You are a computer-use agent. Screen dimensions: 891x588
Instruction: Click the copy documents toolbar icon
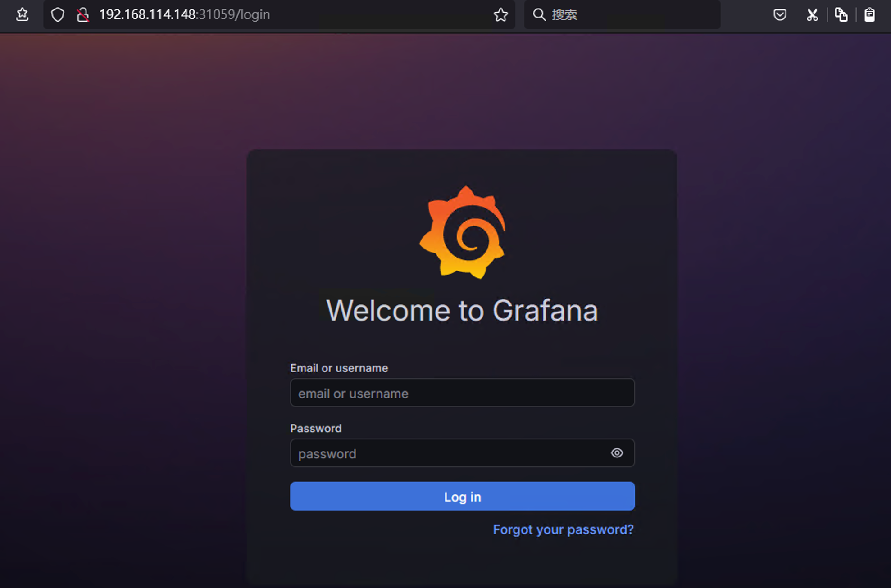coord(841,15)
